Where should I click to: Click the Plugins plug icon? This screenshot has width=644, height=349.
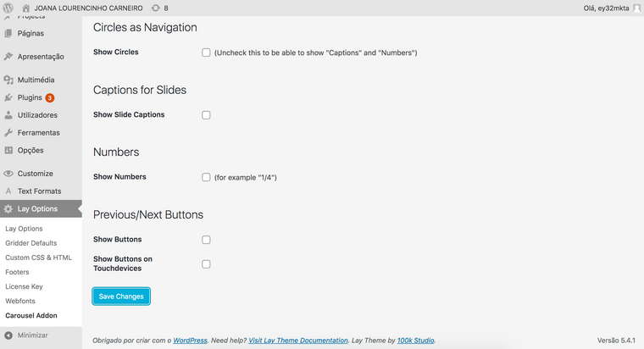(8, 97)
